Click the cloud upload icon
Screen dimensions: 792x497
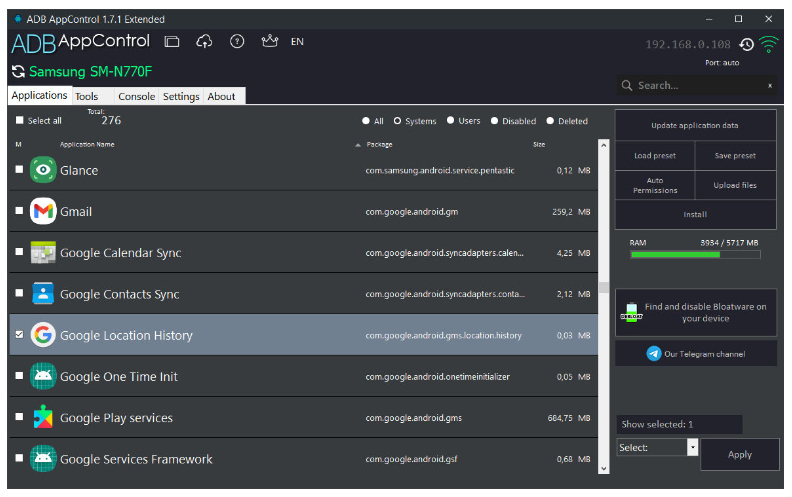pyautogui.click(x=204, y=42)
